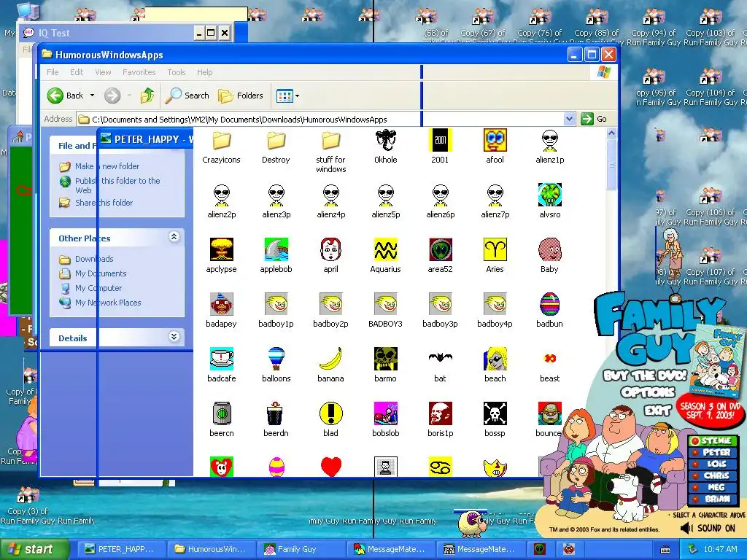Expand the Details panel
747x560 pixels.
(174, 337)
